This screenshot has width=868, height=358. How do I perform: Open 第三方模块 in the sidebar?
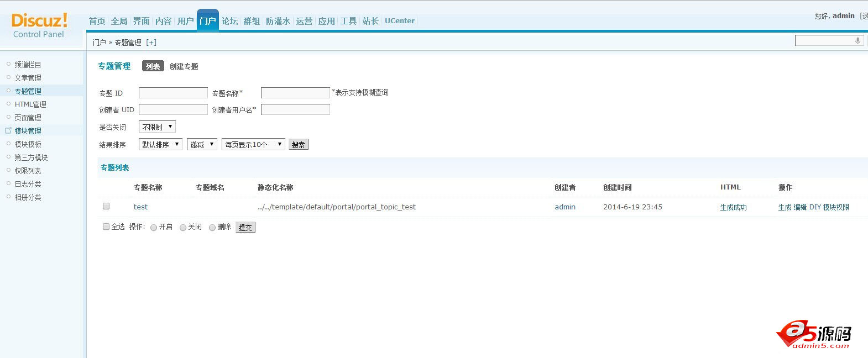click(32, 157)
